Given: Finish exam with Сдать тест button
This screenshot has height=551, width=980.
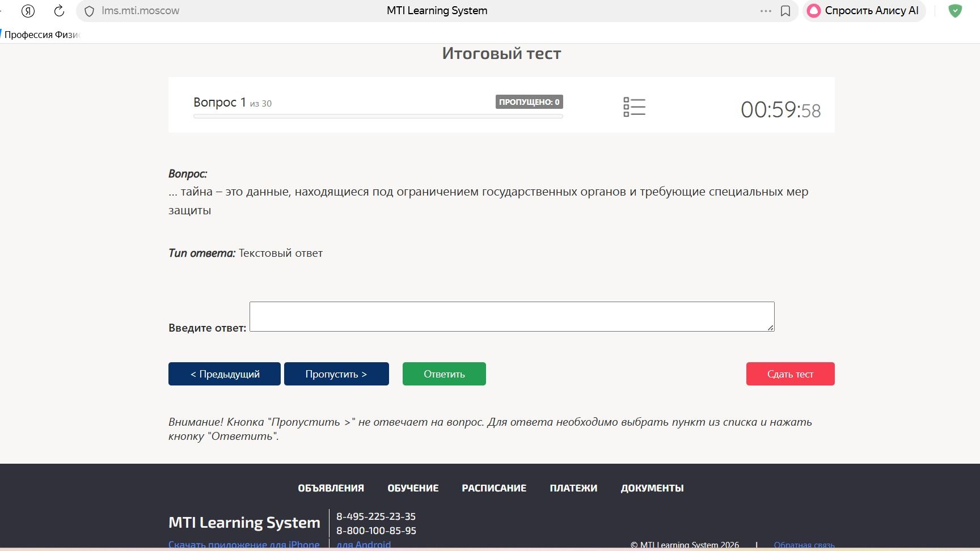Looking at the screenshot, I should click(790, 374).
